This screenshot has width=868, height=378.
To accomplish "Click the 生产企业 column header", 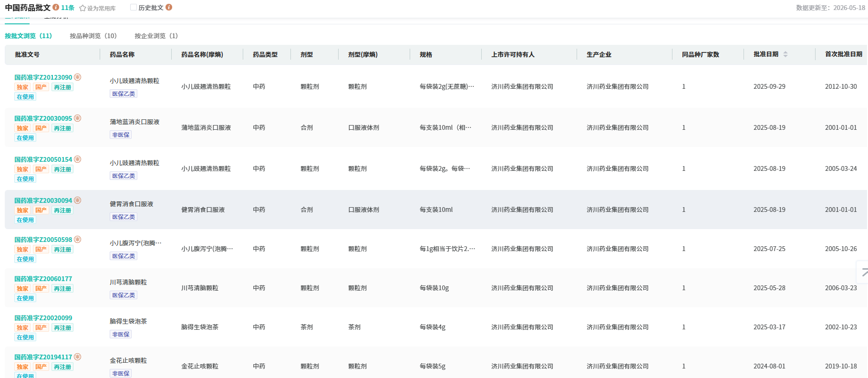I will pos(599,54).
